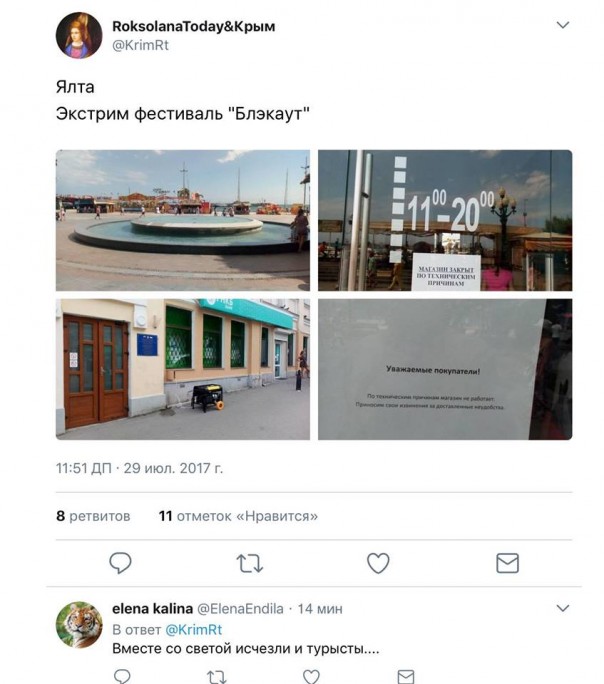604x684 pixels.
Task: Open elena kalina tiger avatar
Action: (79, 625)
